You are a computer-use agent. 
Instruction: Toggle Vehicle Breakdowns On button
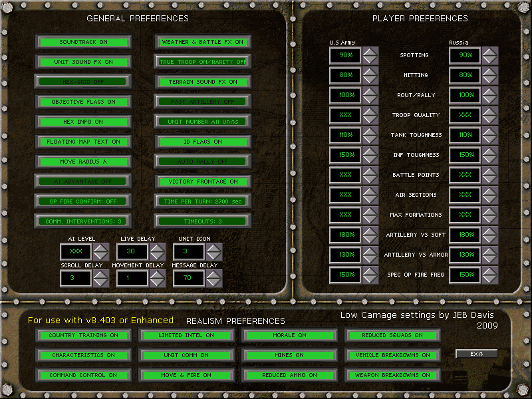pyautogui.click(x=392, y=355)
